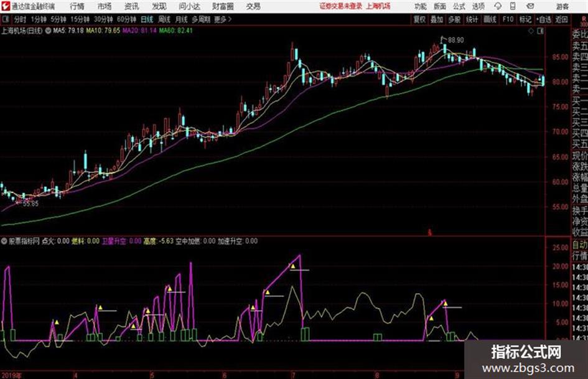Click the round icon beside 上海机场(日线)
Viewport: 588px width, 379px height.
[48, 30]
